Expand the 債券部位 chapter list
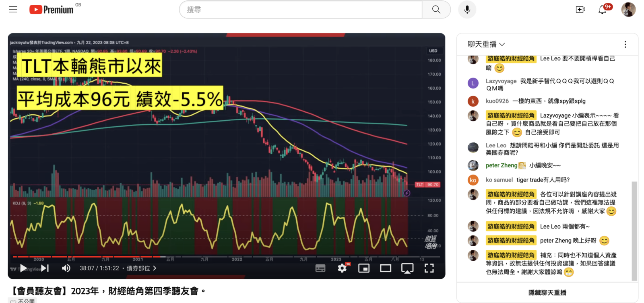Viewport: 644px width, 303px height. (x=141, y=268)
